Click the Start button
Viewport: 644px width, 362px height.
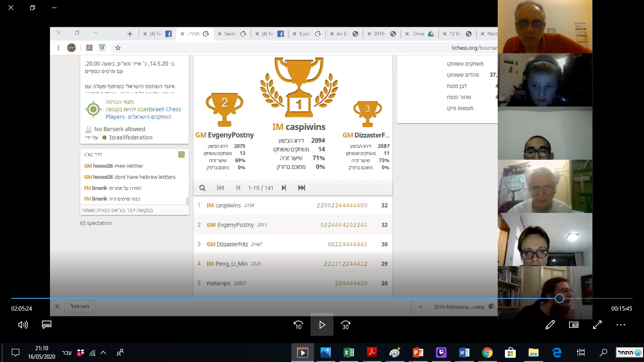pyautogui.click(x=629, y=353)
